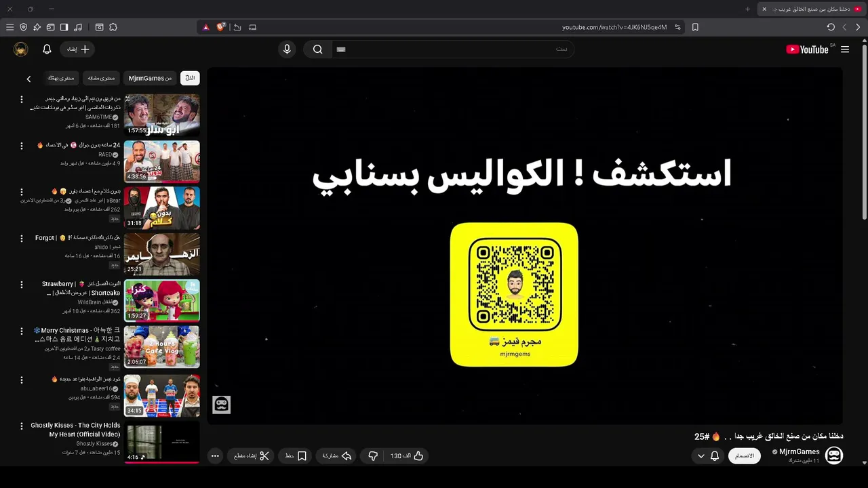Image resolution: width=868 pixels, height=488 pixels.
Task: Open a new browser tab with plus icon
Action: 748,9
